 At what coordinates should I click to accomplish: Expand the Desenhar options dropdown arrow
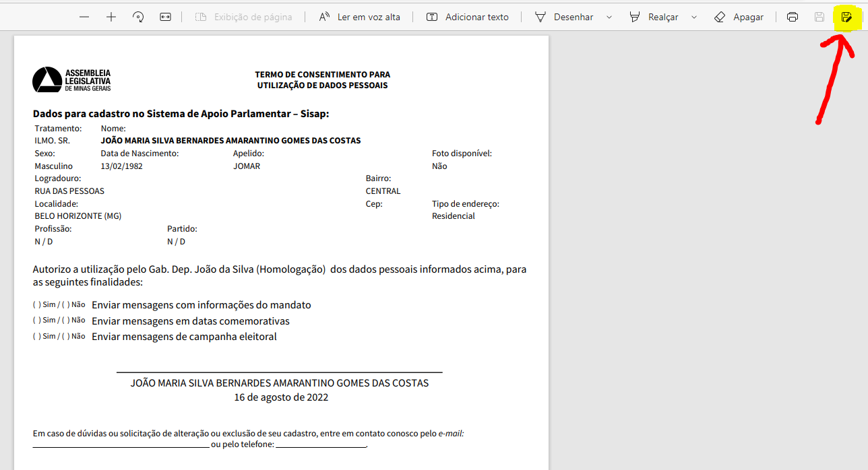click(609, 17)
